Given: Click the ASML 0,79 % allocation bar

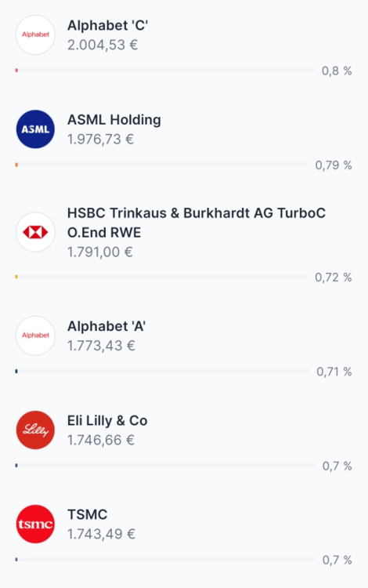Looking at the screenshot, I should pos(161,165).
